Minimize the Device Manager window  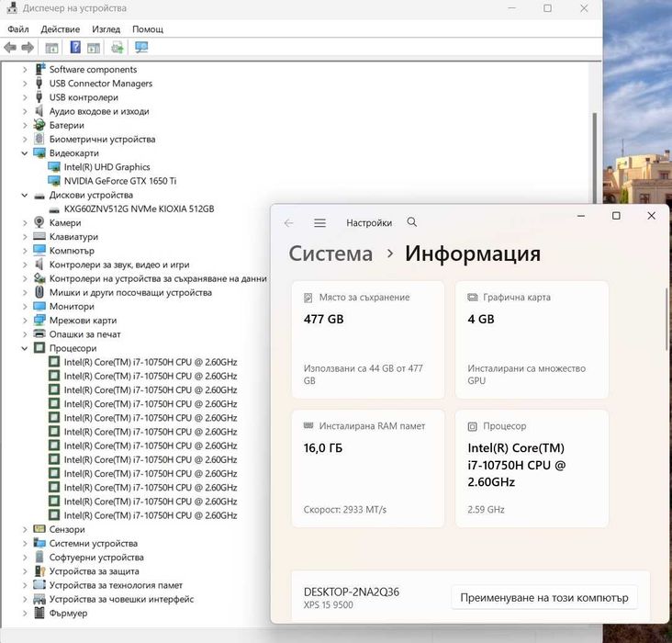[511, 8]
